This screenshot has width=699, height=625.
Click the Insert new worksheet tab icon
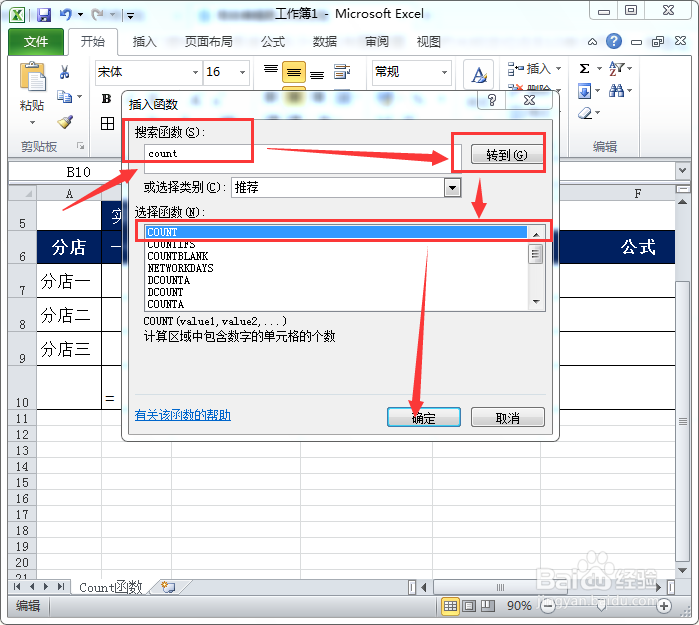coord(169,587)
